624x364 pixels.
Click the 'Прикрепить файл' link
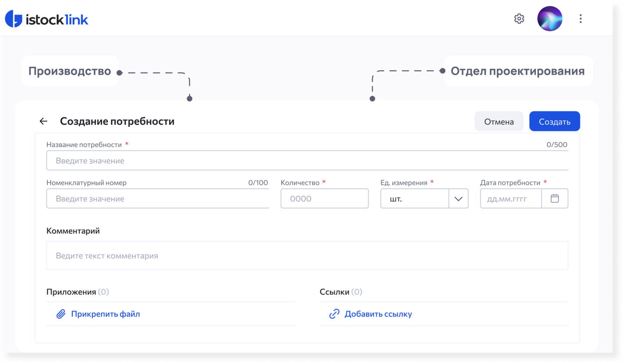click(105, 314)
